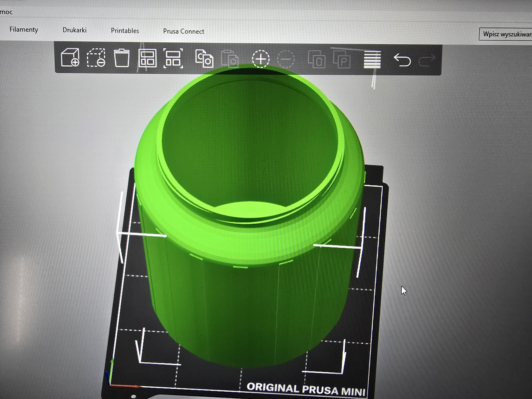The image size is (532, 399).
Task: Open the Drukarki tab
Action: (x=75, y=30)
